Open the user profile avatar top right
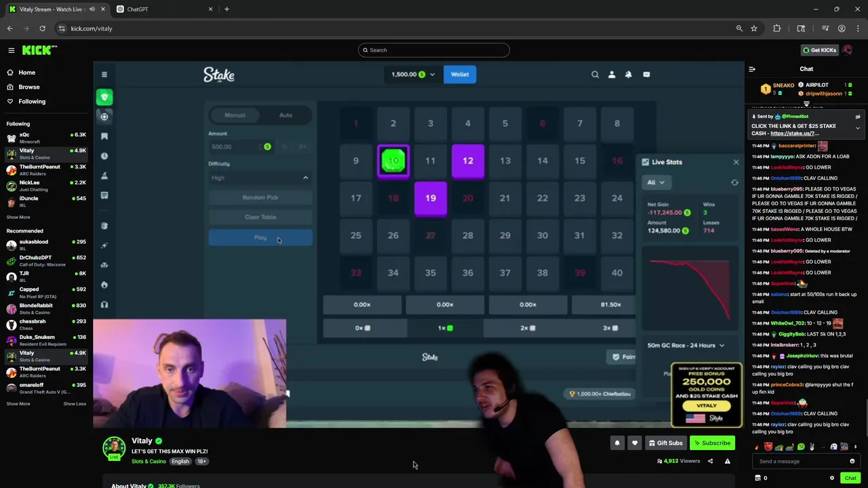Image resolution: width=868 pixels, height=488 pixels. tap(848, 50)
